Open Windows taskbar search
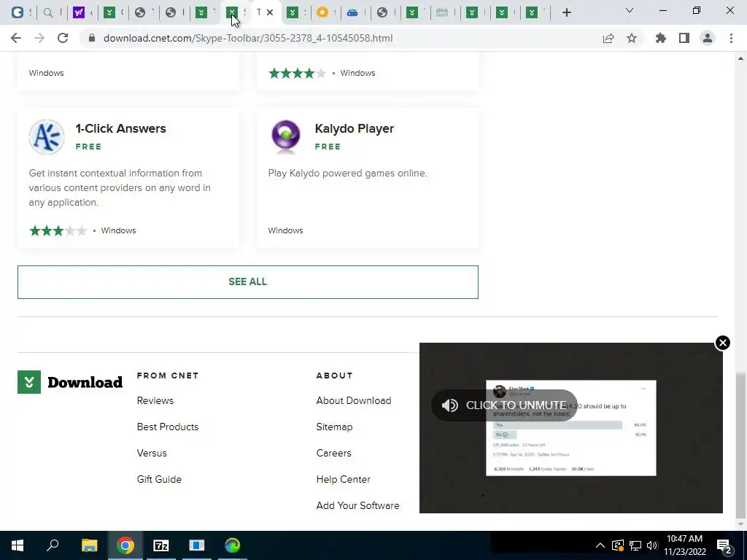 coord(53,545)
